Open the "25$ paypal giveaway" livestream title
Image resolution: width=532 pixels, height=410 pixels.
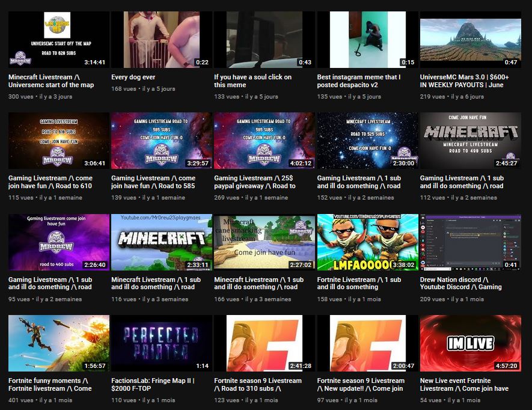(x=255, y=182)
